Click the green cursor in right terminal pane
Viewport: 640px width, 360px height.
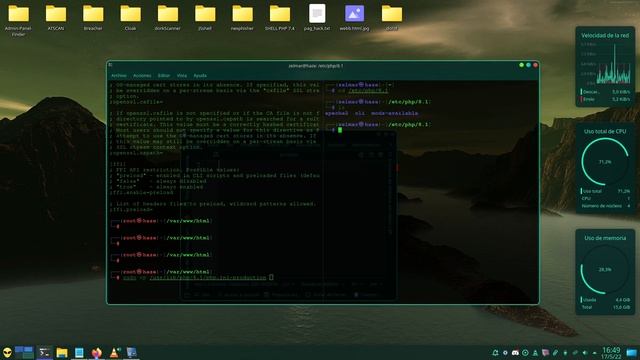[340, 130]
